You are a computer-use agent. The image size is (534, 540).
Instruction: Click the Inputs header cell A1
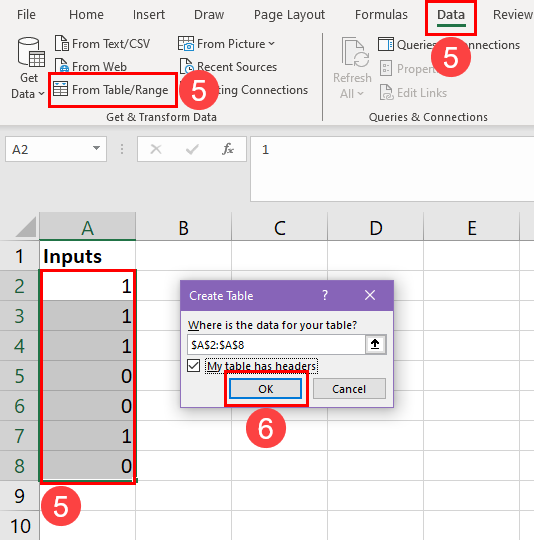pos(87,256)
